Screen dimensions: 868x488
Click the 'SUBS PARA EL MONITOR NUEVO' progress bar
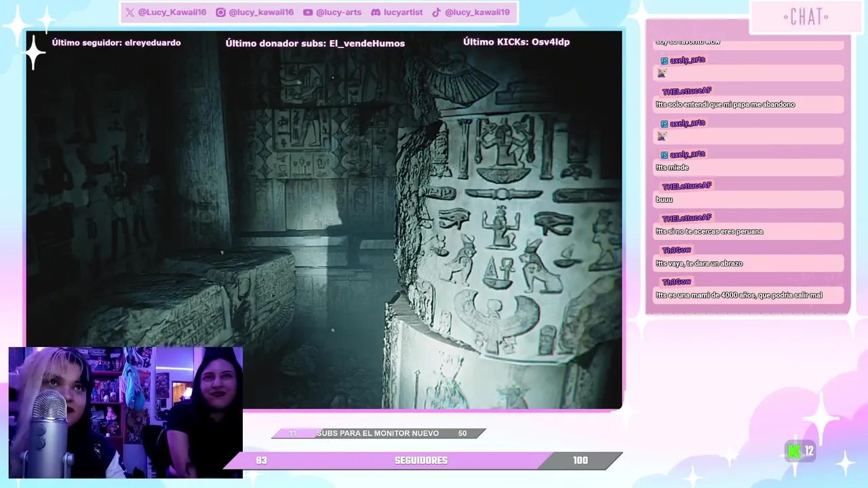(x=378, y=433)
